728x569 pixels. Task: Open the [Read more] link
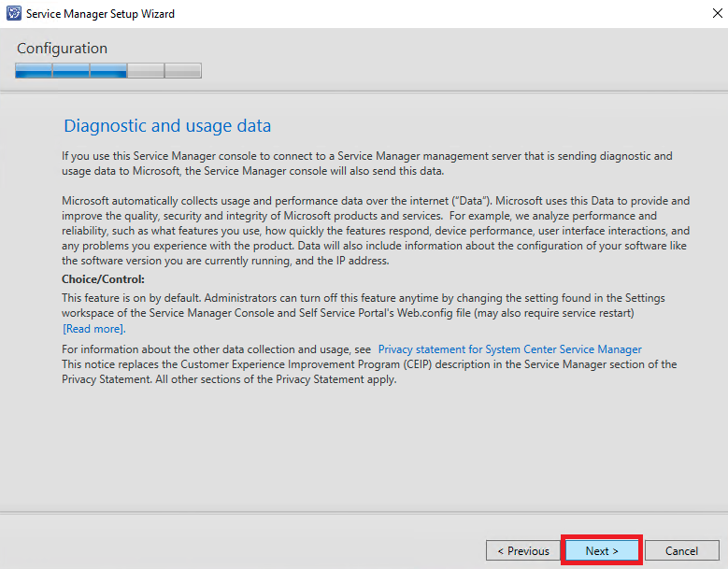[x=94, y=329]
